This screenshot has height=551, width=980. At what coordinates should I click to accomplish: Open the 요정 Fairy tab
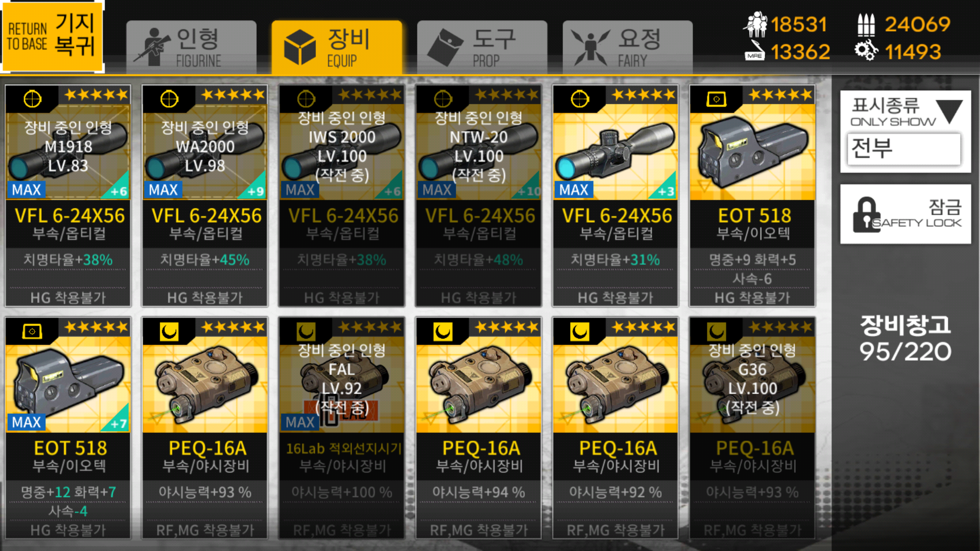tap(627, 47)
